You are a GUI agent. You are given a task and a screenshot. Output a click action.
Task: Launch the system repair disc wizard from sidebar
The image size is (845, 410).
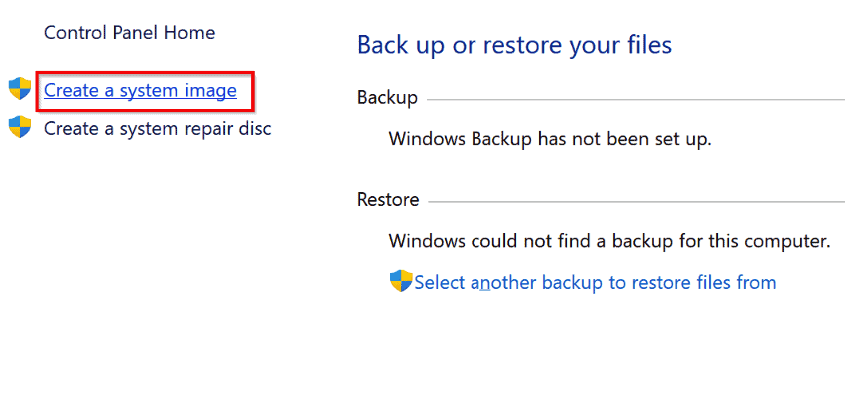coord(157,129)
